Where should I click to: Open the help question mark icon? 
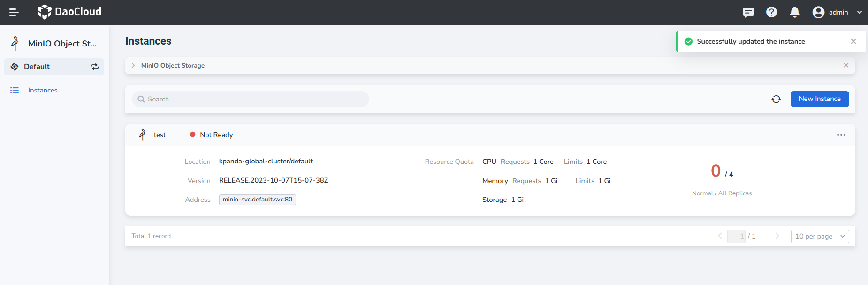tap(771, 12)
